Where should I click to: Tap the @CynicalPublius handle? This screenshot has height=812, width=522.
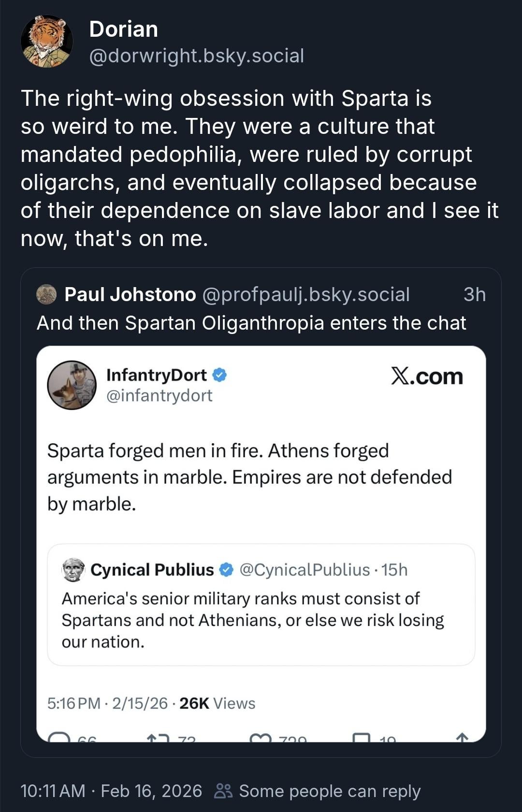(304, 570)
